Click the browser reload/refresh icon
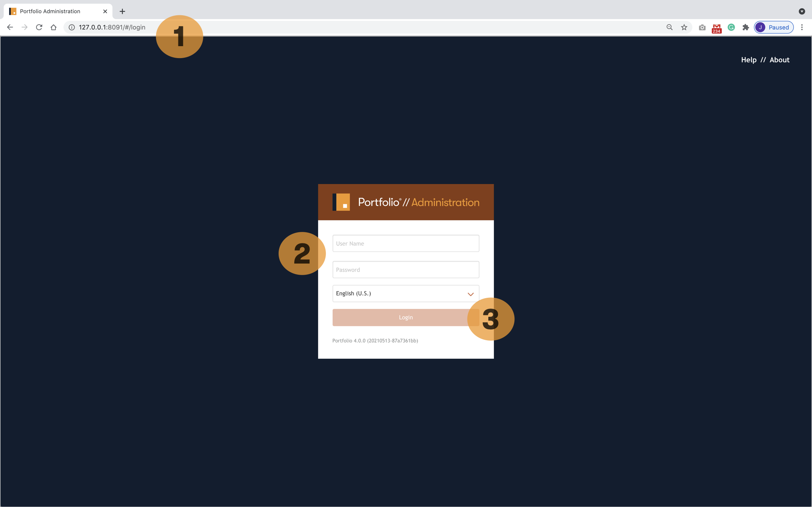The width and height of the screenshot is (812, 507). (39, 27)
